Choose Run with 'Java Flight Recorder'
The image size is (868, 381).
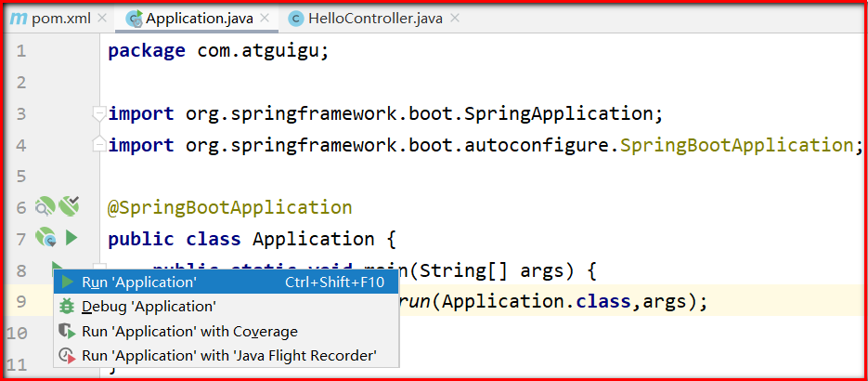(x=227, y=355)
